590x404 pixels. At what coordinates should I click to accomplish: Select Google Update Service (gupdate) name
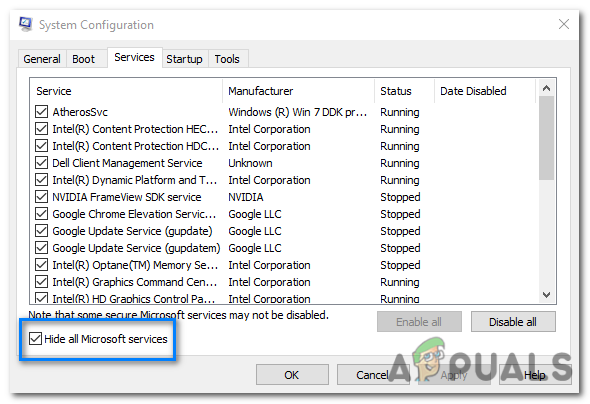pyautogui.click(x=132, y=231)
